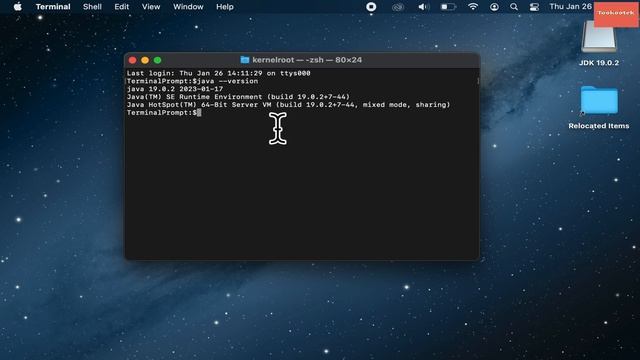Viewport: 640px width, 360px height.
Task: Check battery status in menu bar
Action: pos(448,7)
